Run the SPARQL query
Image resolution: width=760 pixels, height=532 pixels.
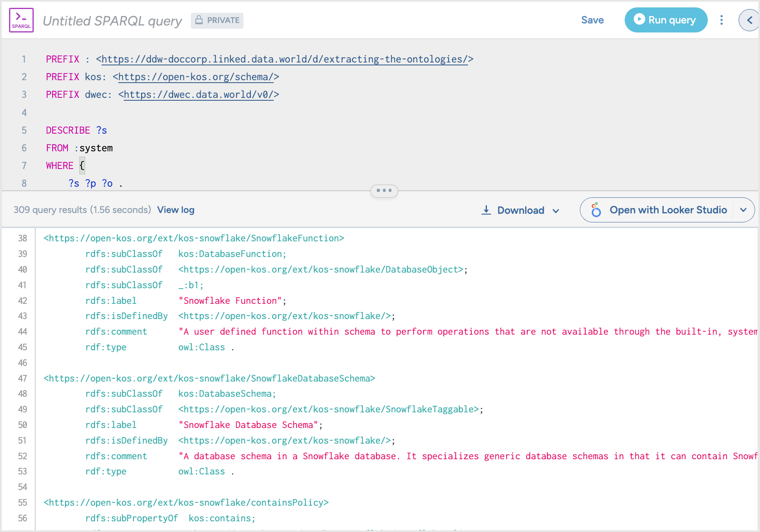click(666, 20)
